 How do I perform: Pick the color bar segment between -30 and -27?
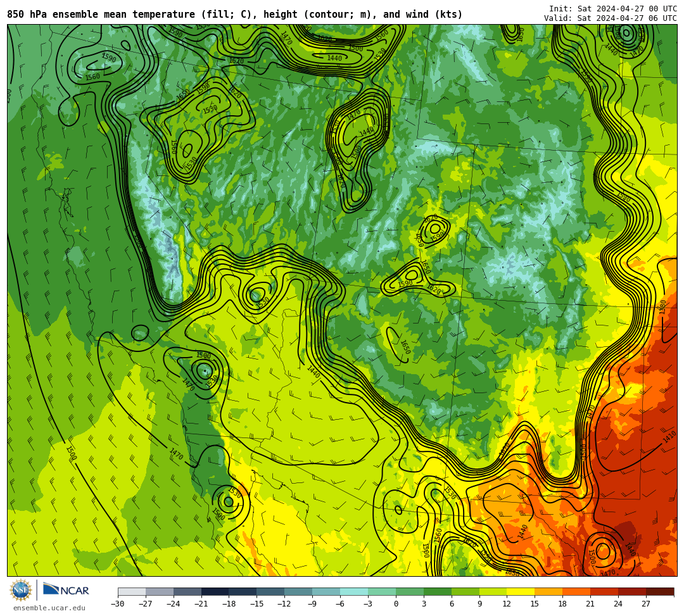click(132, 591)
